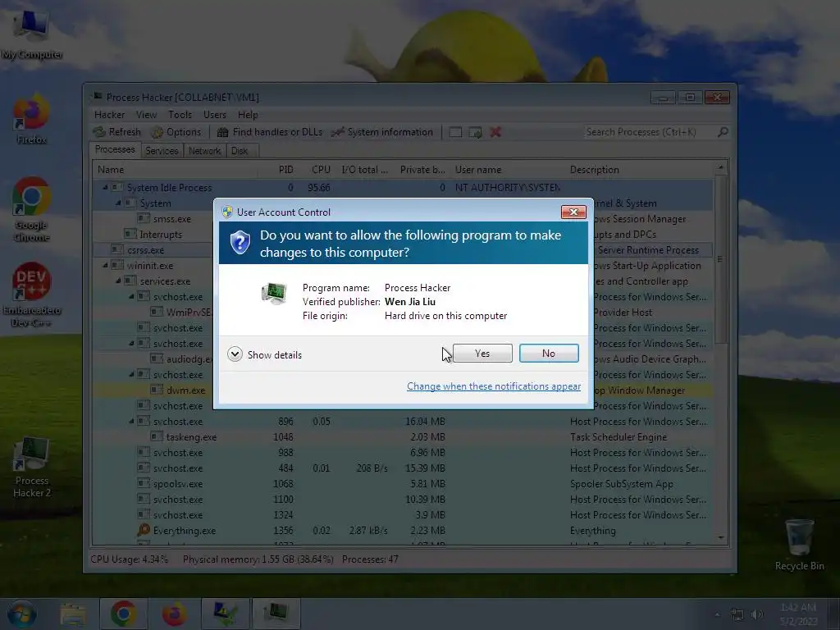Click Processes: 47 status bar entry
The height and width of the screenshot is (630, 840).
tap(370, 559)
